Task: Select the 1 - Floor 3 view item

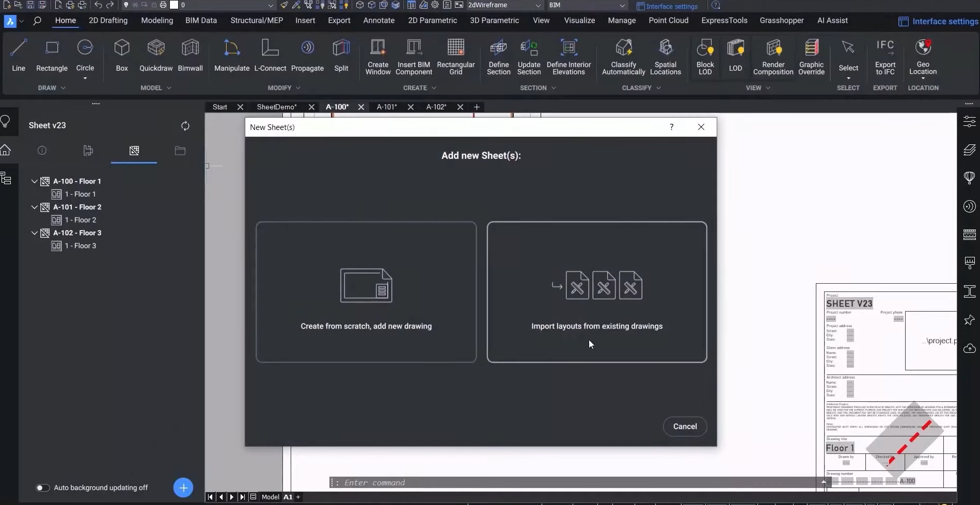Action: coord(80,246)
